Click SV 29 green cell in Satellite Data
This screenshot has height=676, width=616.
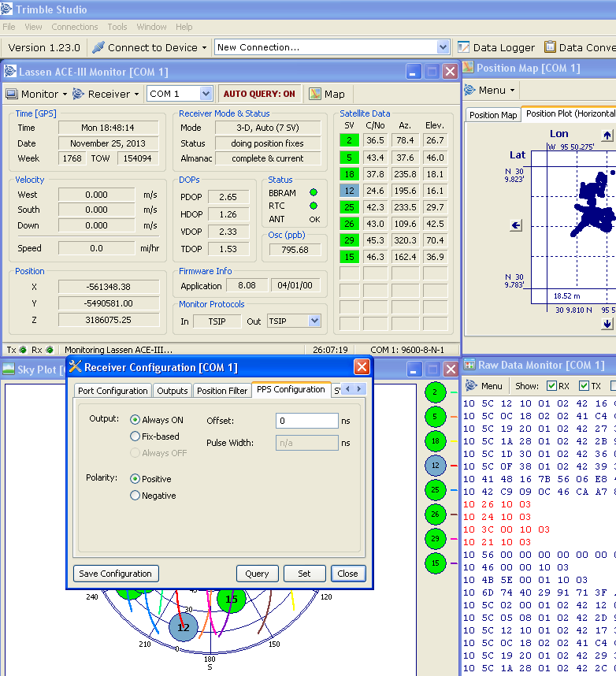(x=349, y=240)
